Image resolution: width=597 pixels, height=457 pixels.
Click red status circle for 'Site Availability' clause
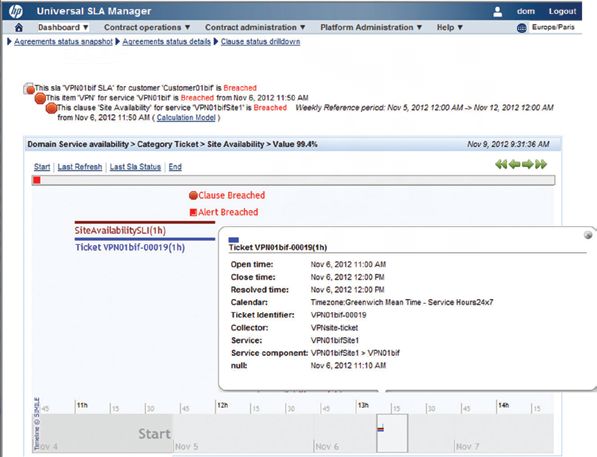coord(51,109)
